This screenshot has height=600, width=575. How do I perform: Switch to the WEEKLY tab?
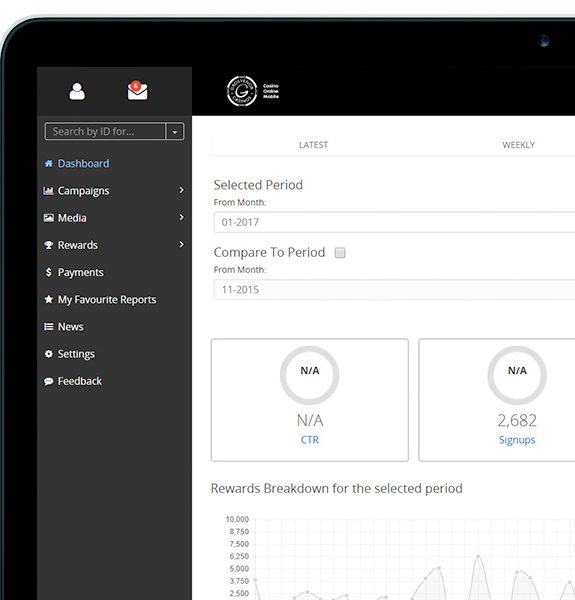coord(518,145)
